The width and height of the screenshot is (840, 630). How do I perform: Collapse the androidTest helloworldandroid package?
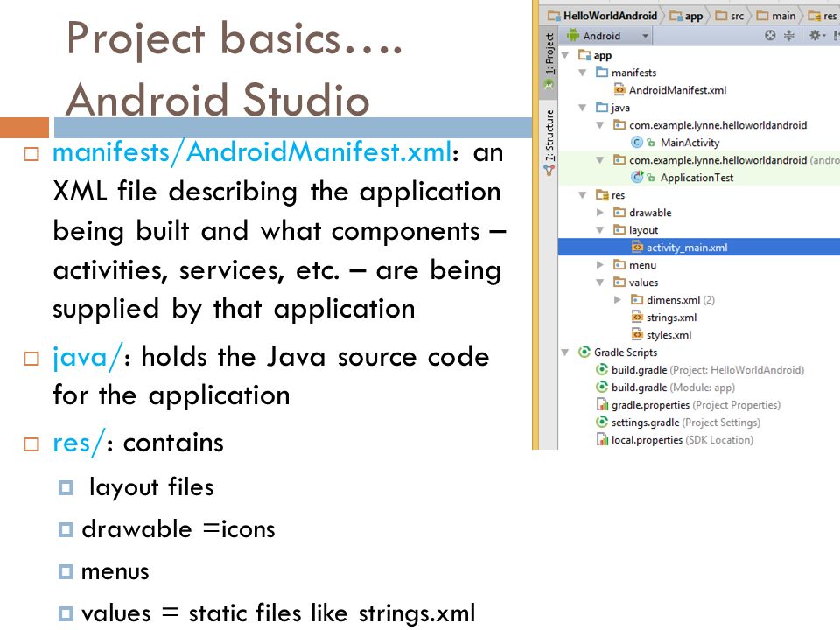pos(600,159)
